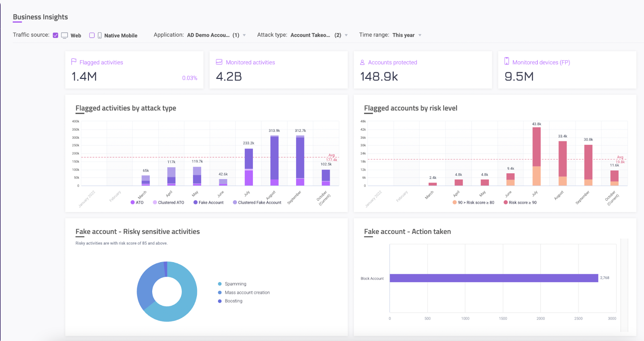Click the Business Insights page heading

(x=40, y=17)
